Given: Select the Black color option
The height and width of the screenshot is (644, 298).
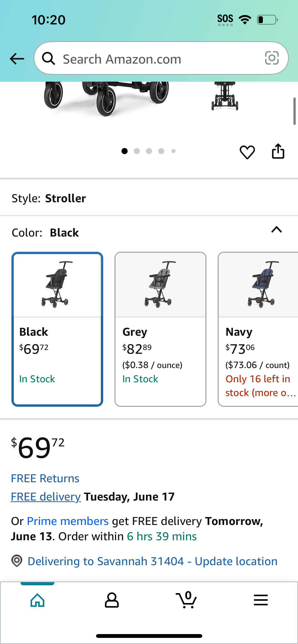Looking at the screenshot, I should pos(57,329).
